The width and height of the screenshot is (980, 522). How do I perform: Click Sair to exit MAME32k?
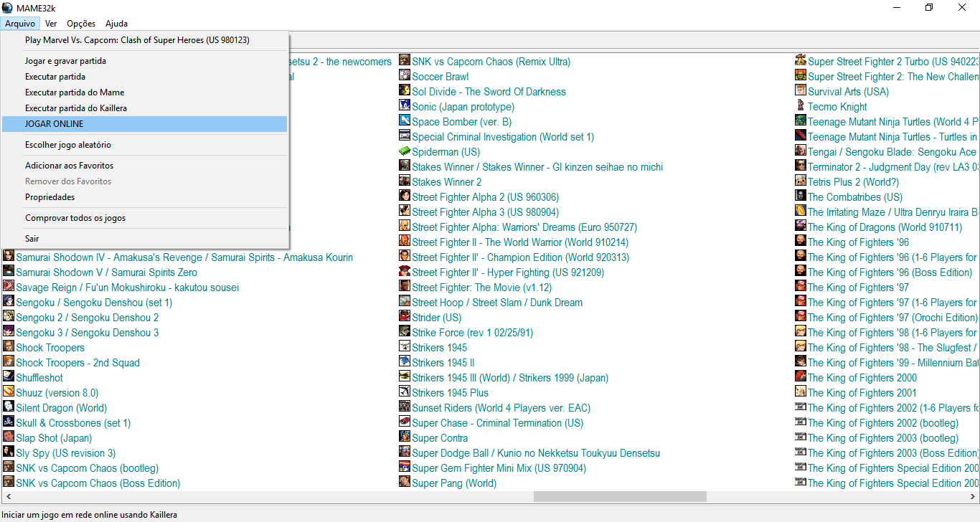click(145, 239)
